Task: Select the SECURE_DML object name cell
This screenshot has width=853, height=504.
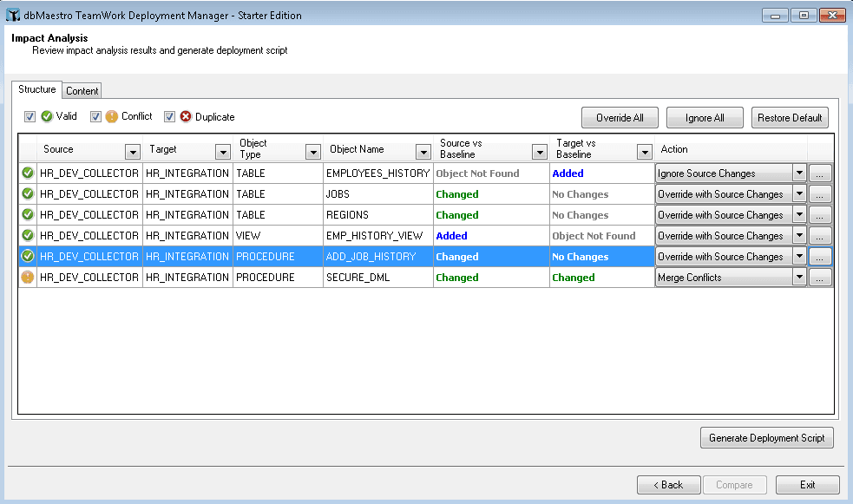Action: point(378,278)
